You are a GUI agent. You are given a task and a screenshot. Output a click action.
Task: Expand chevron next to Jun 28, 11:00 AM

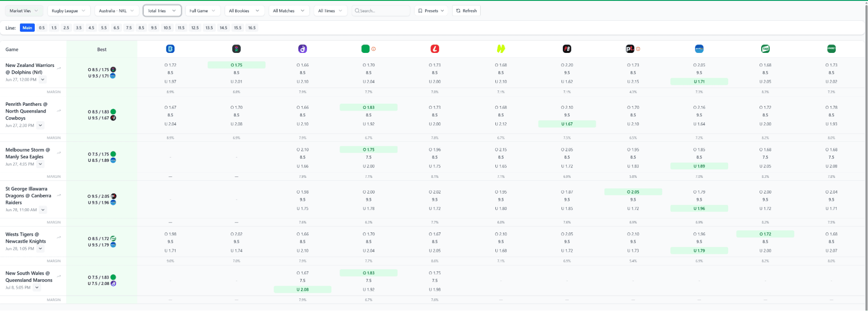click(43, 210)
